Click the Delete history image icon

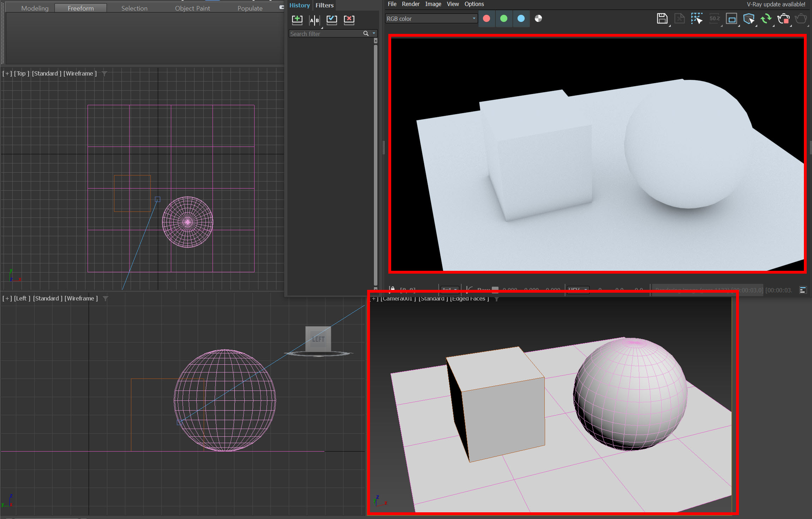[x=349, y=20]
